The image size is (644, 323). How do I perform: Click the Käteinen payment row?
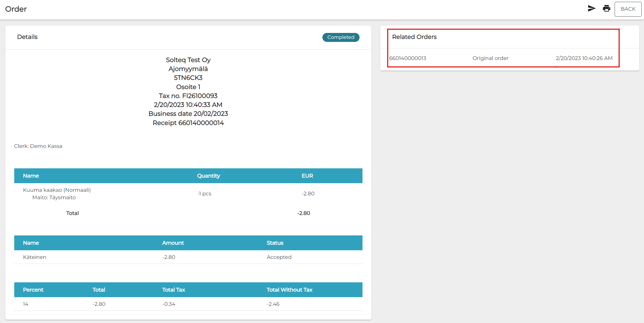pyautogui.click(x=35, y=257)
